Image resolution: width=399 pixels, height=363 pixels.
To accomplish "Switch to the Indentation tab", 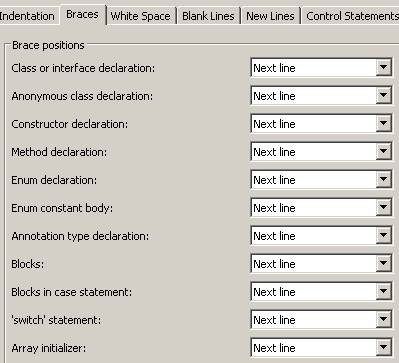I will tap(28, 16).
